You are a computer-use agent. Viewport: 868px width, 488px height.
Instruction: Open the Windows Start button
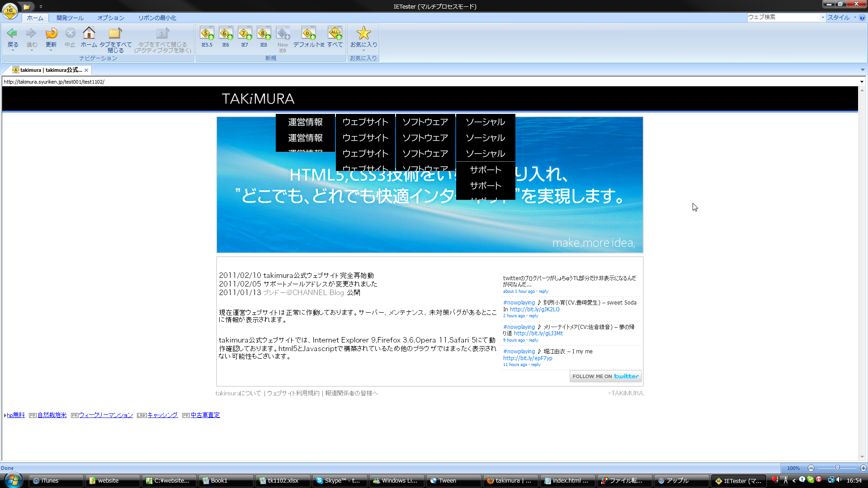(13, 480)
